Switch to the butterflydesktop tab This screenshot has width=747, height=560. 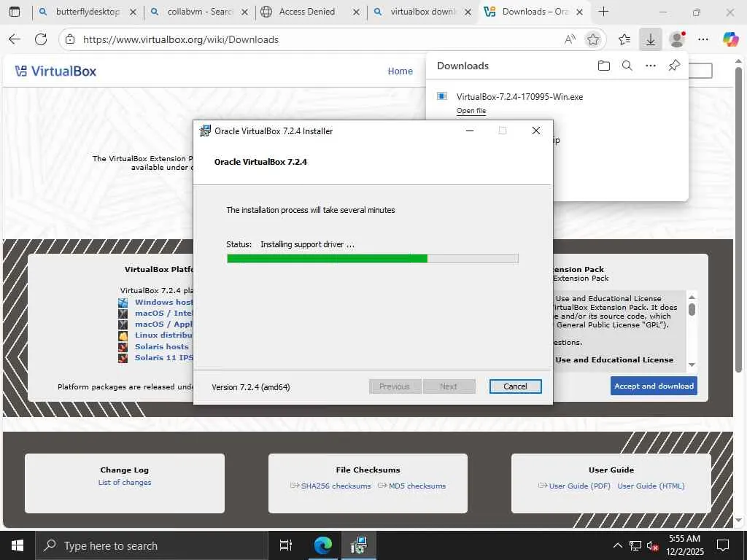[88, 12]
